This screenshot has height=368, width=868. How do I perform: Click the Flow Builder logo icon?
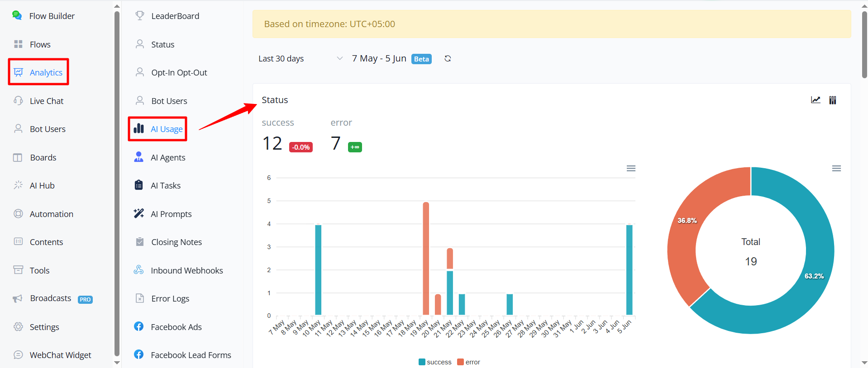(17, 15)
